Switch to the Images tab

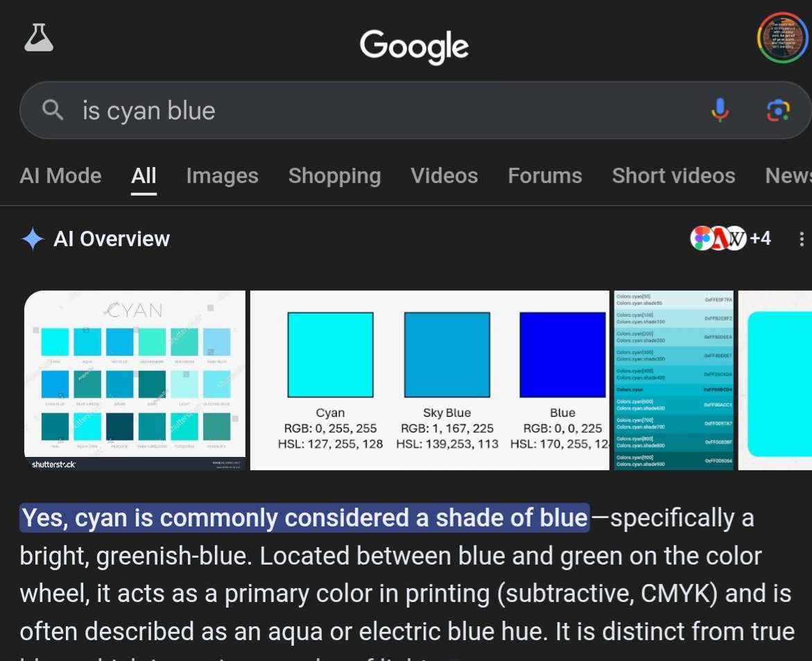222,176
